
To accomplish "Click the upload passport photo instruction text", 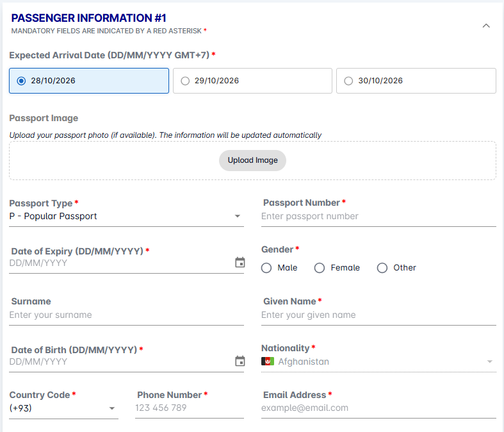I will click(165, 135).
